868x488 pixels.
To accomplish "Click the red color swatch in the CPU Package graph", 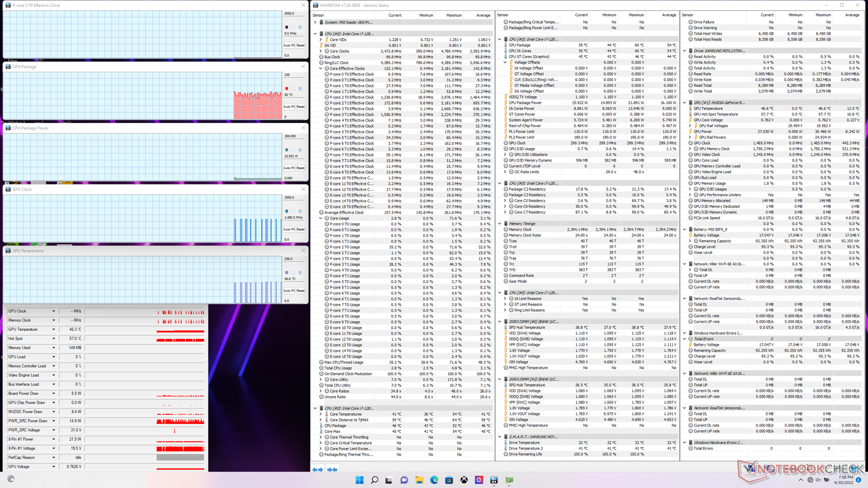I will (x=287, y=89).
